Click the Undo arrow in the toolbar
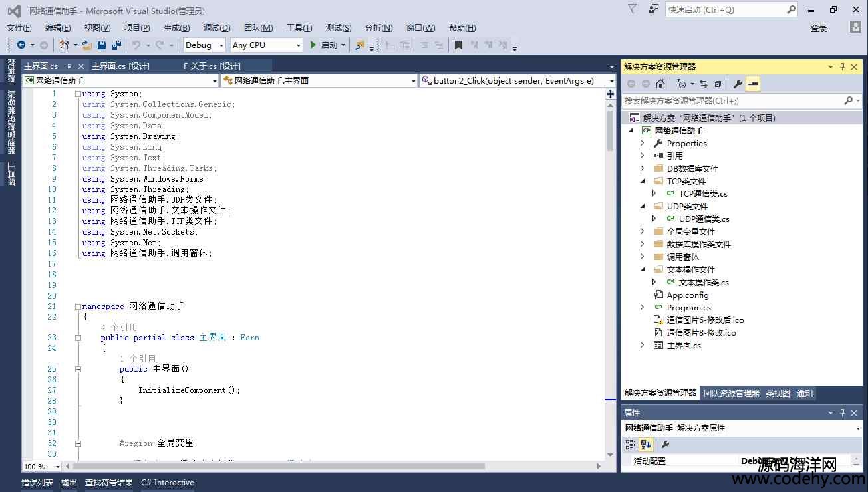 pyautogui.click(x=136, y=45)
